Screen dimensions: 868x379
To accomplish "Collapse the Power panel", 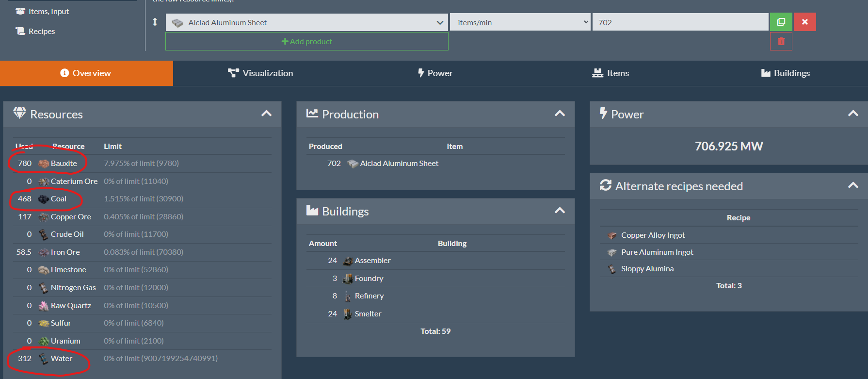I will coord(853,114).
